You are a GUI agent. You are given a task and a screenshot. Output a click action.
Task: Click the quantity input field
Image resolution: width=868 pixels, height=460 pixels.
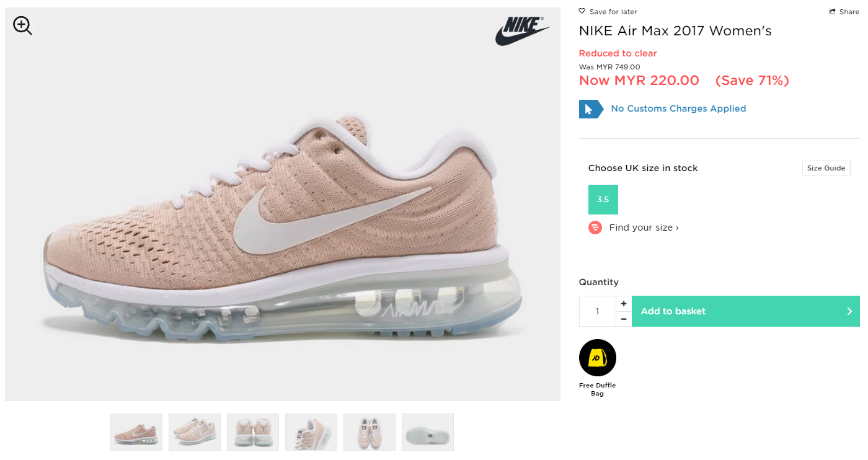[598, 311]
